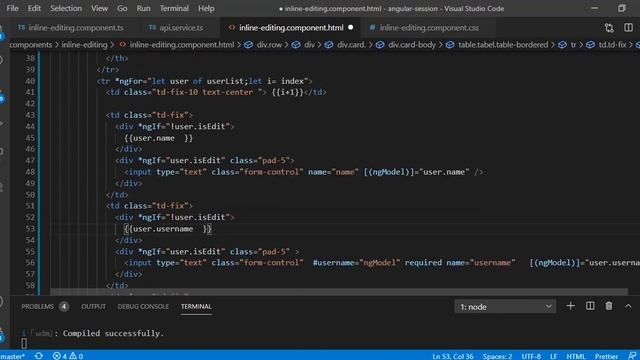The width and height of the screenshot is (640, 360).
Task: Split the terminal panel
Action: click(590, 306)
